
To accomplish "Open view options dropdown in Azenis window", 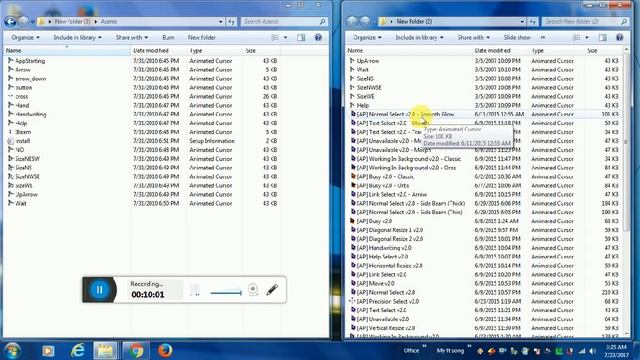I will click(x=285, y=38).
